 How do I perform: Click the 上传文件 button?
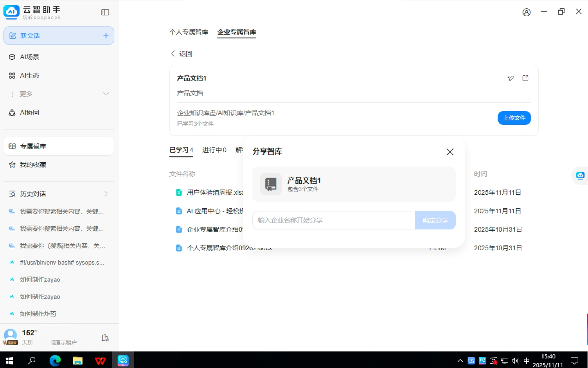(514, 118)
